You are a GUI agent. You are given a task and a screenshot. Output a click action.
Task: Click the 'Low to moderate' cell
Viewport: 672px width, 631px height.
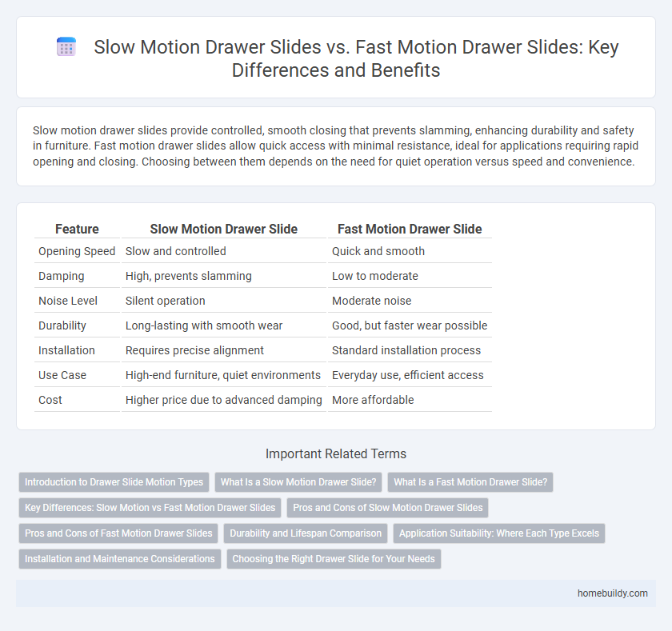[410, 276]
